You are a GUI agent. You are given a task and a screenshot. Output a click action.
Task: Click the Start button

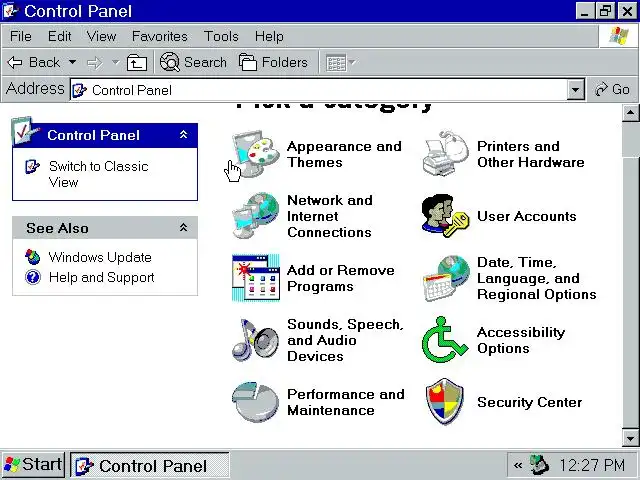pos(33,464)
